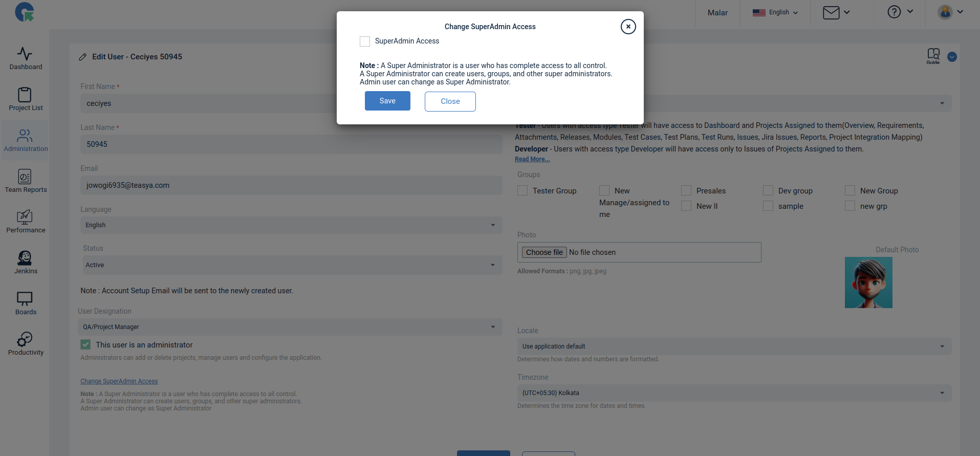Click the pencil icon beside Edit User

[83, 57]
